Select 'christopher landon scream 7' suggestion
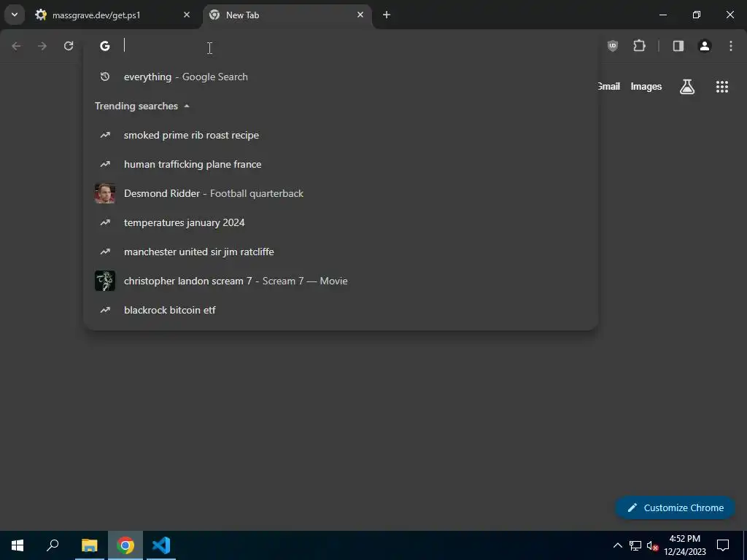 [341, 281]
